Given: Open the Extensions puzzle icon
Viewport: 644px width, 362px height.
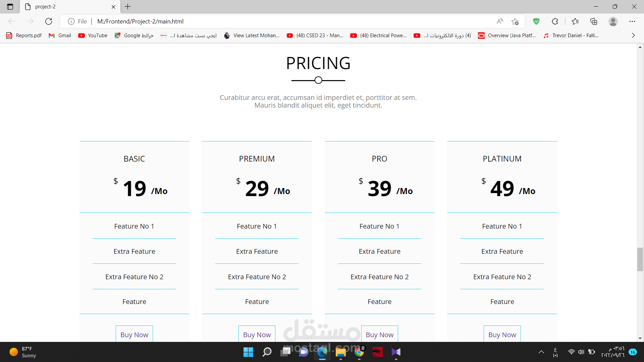Looking at the screenshot, I should [x=555, y=21].
